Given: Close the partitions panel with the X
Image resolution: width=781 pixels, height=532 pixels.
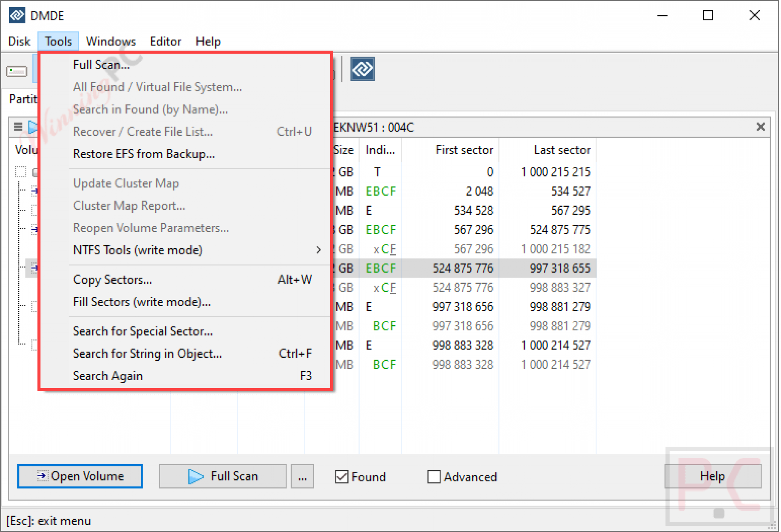Looking at the screenshot, I should pos(760,127).
